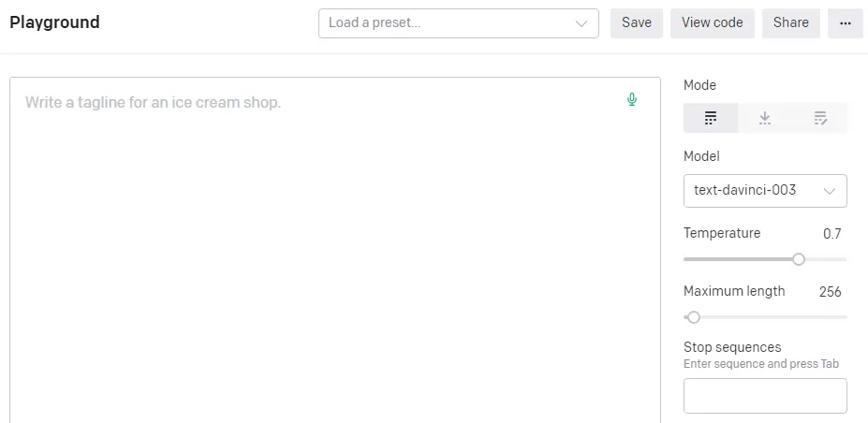Open the three-dots more options menu
The image size is (868, 423).
tap(845, 23)
